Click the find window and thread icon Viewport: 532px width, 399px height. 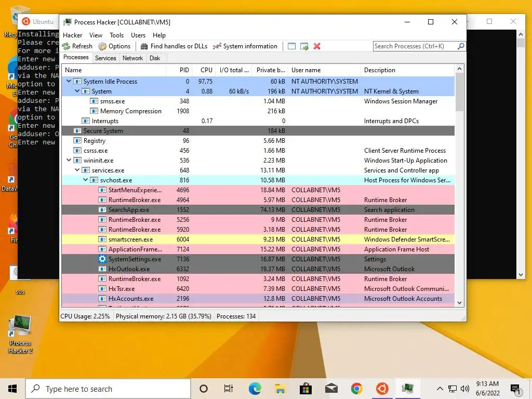(304, 46)
